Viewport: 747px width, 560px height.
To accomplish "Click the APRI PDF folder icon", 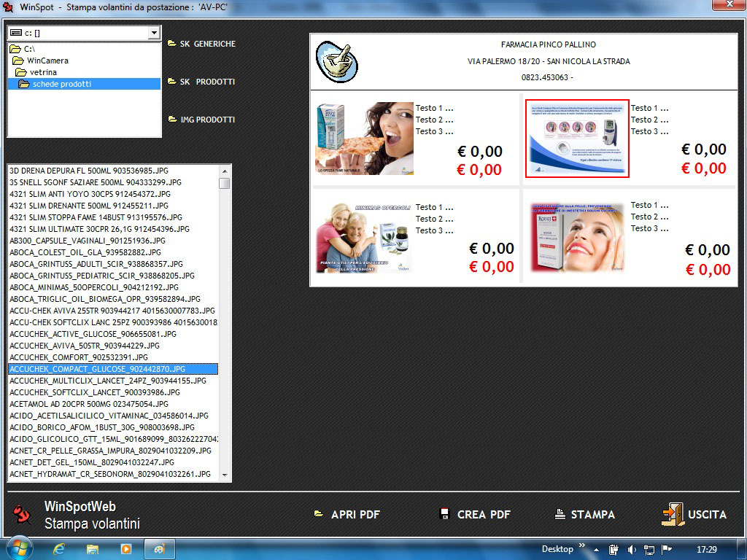I will click(319, 514).
